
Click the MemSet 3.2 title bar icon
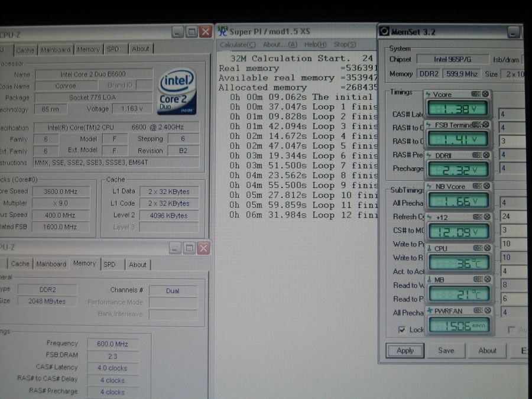(x=384, y=31)
